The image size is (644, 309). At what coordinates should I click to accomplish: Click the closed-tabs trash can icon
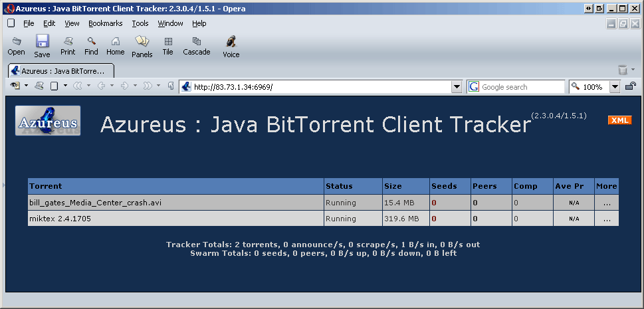[x=623, y=70]
